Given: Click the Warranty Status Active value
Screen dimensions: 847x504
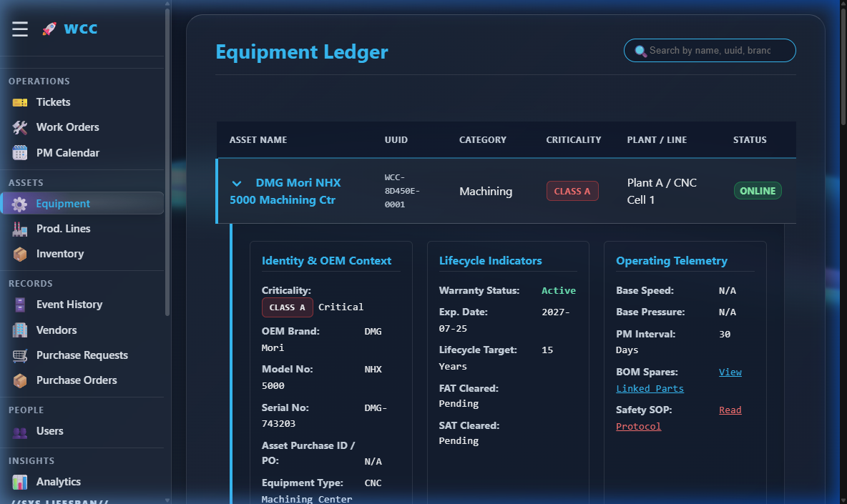Looking at the screenshot, I should pyautogui.click(x=559, y=291).
